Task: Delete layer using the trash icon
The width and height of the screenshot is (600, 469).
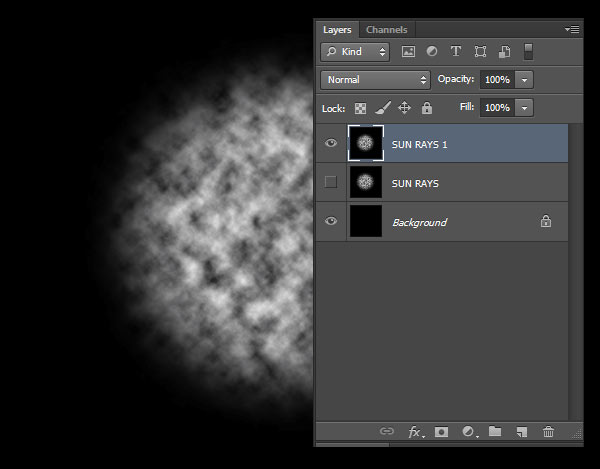Action: [548, 432]
